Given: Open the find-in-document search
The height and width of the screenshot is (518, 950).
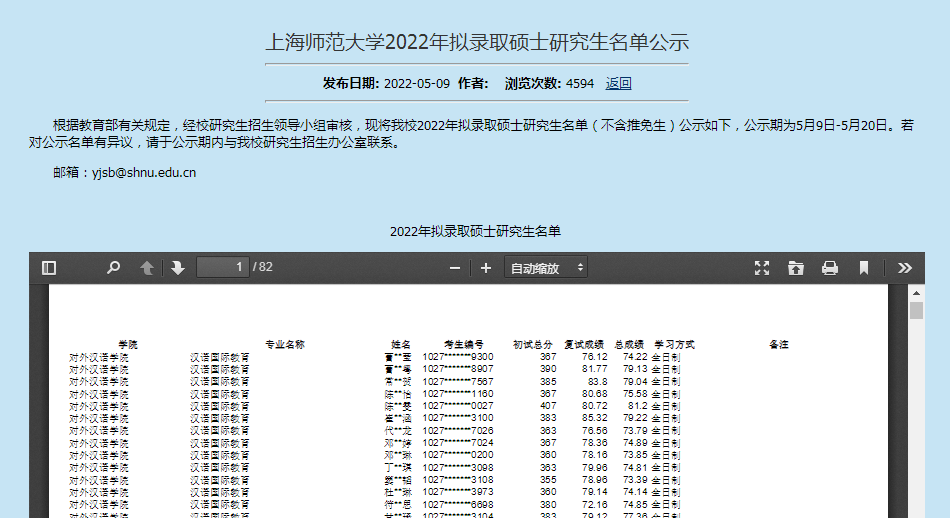Looking at the screenshot, I should [113, 268].
